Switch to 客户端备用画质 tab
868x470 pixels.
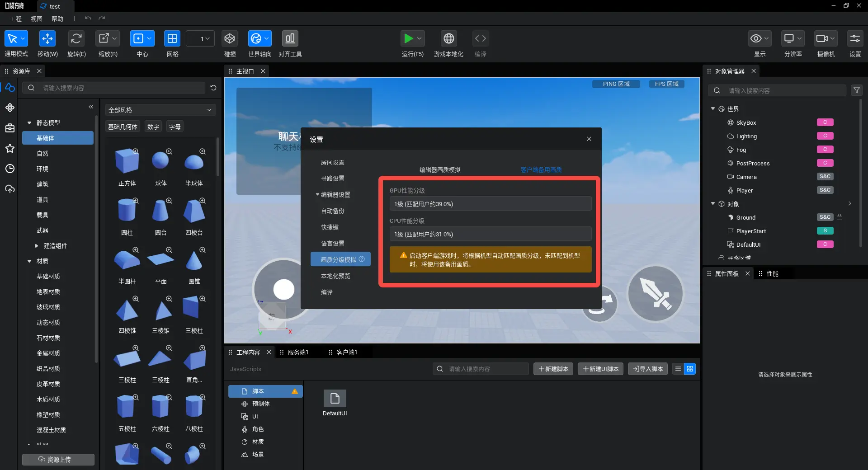tap(541, 169)
